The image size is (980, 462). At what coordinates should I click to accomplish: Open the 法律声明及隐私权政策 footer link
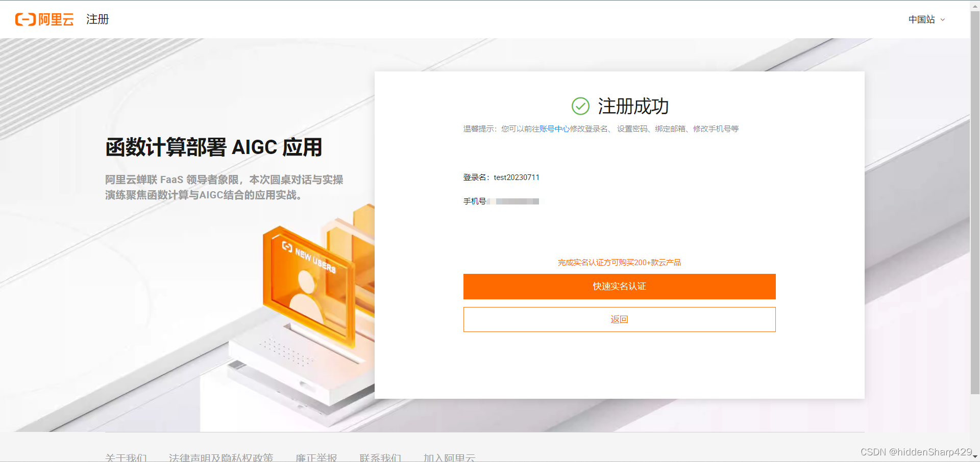pyautogui.click(x=221, y=457)
